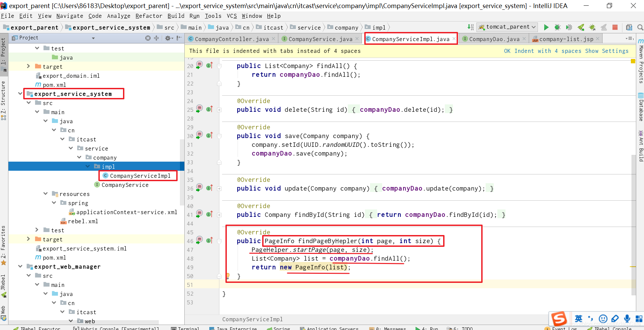
Task: Toggle Favorites tool window side tab
Action: click(3, 245)
